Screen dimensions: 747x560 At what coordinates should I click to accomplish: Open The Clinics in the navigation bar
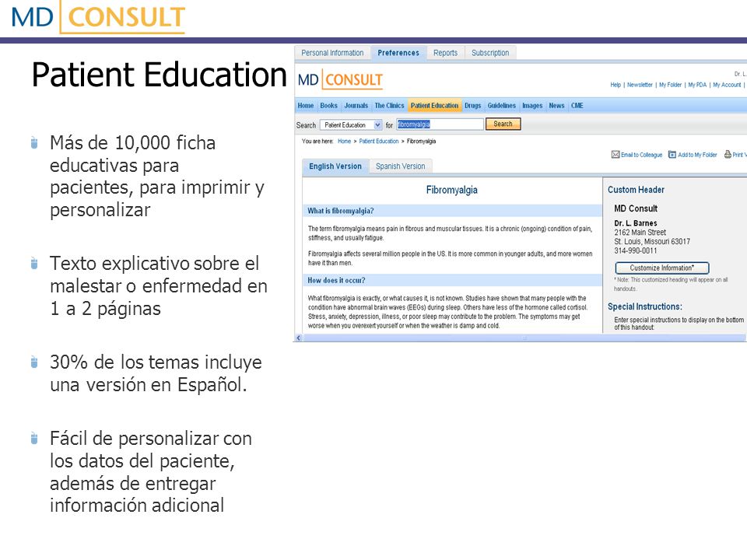(389, 105)
